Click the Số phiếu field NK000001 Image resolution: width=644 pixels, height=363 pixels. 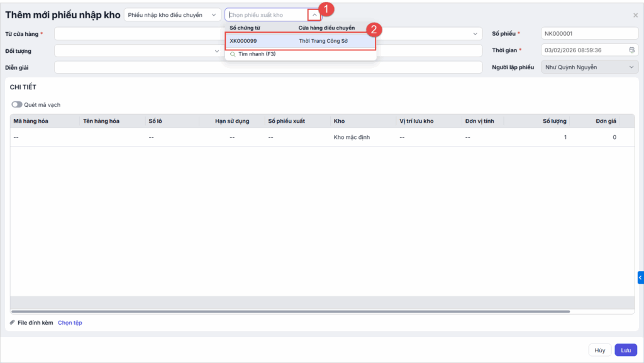click(x=589, y=34)
